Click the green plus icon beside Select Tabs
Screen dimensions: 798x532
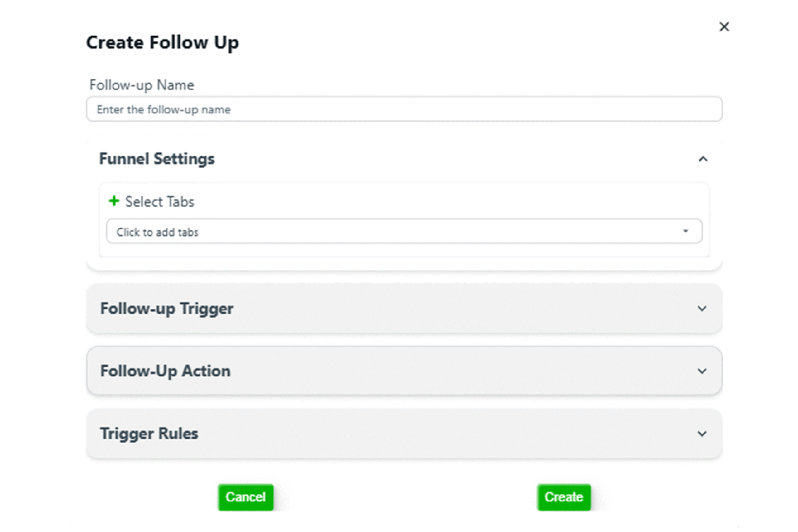pos(114,201)
